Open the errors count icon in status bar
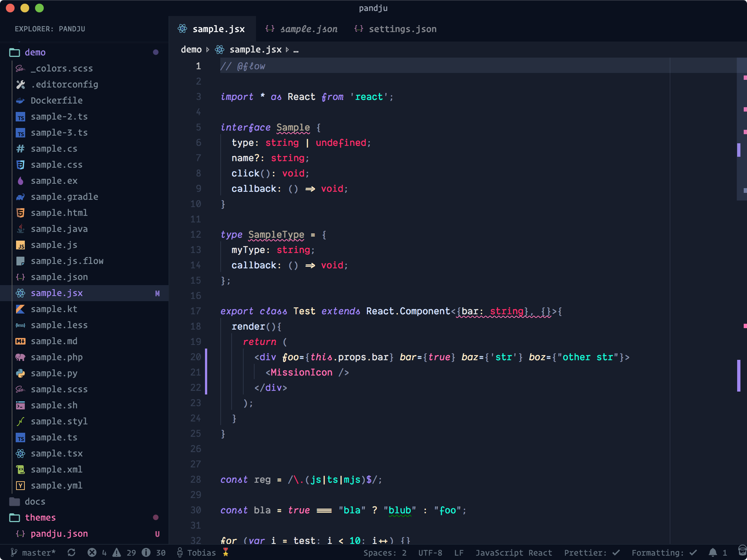 pos(92,552)
